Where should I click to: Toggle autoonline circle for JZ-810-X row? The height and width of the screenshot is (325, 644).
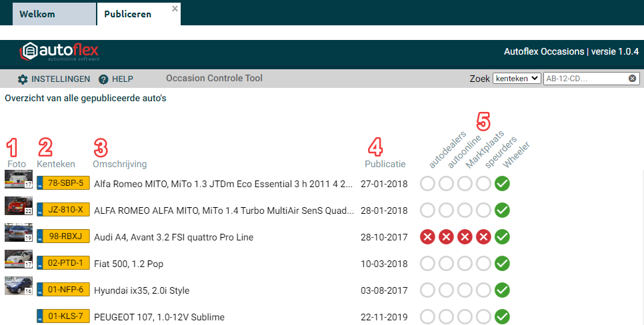pos(447,210)
